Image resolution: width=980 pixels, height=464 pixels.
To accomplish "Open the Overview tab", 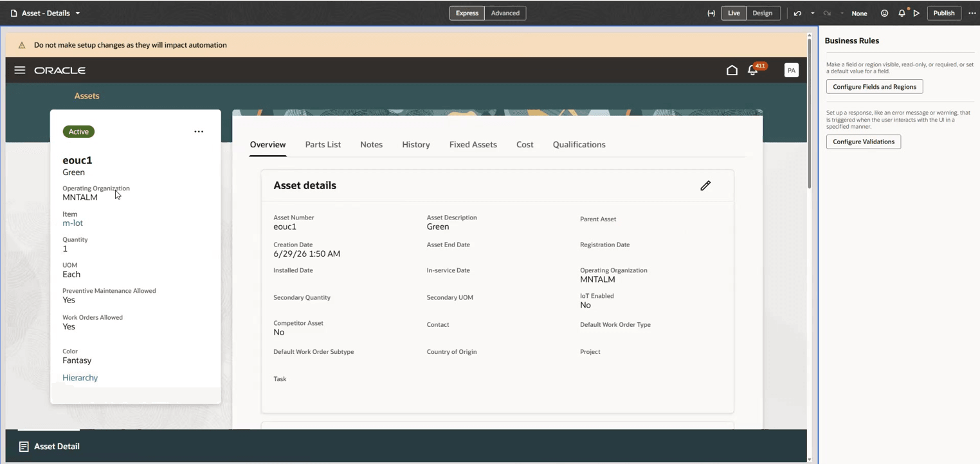I will click(x=268, y=145).
